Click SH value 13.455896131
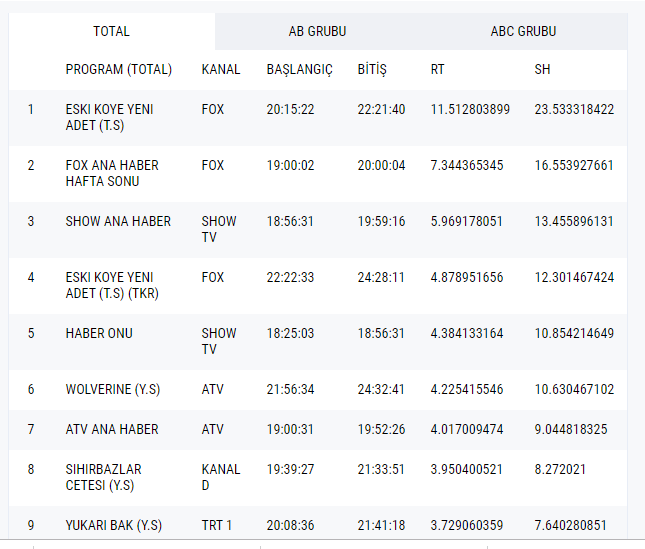This screenshot has width=645, height=549. [574, 221]
